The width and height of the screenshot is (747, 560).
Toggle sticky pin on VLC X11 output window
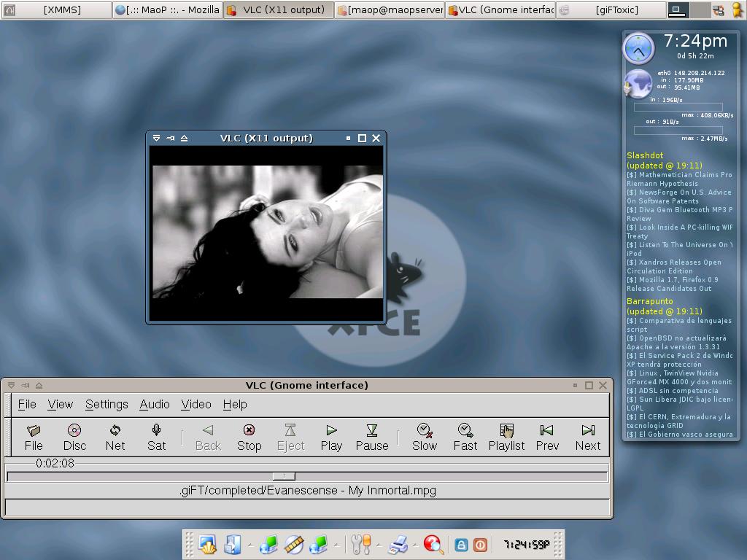tap(170, 138)
